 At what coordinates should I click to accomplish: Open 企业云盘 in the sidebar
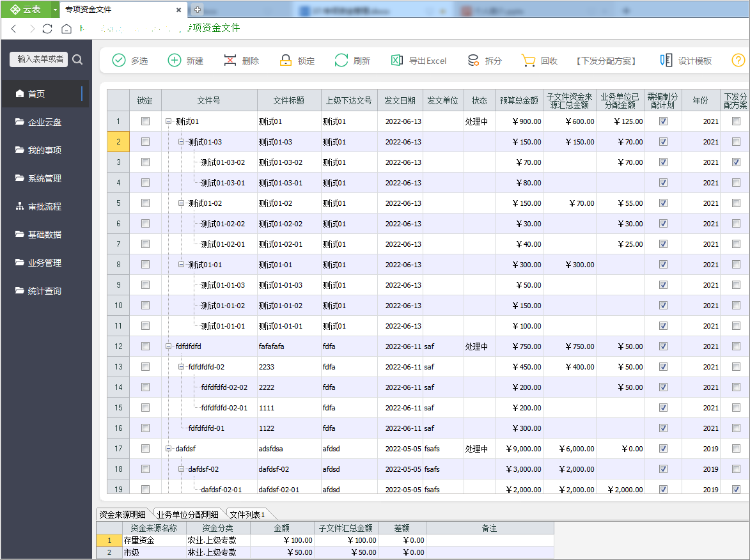(x=45, y=122)
